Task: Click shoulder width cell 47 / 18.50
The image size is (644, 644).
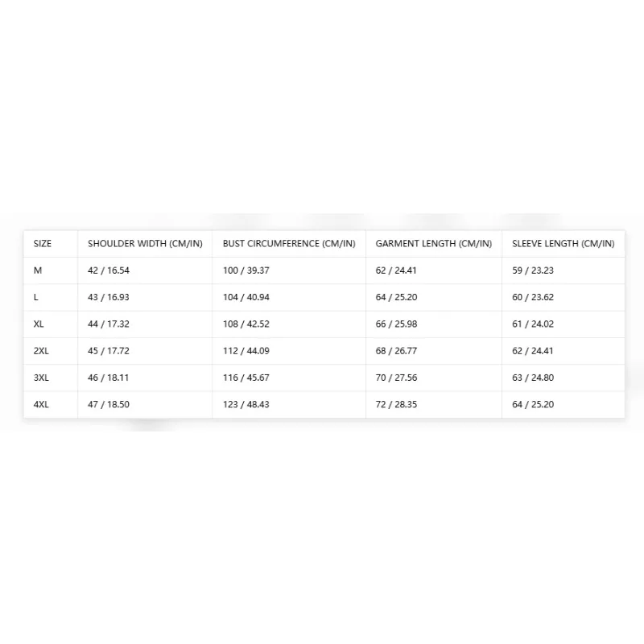Action: (x=109, y=405)
